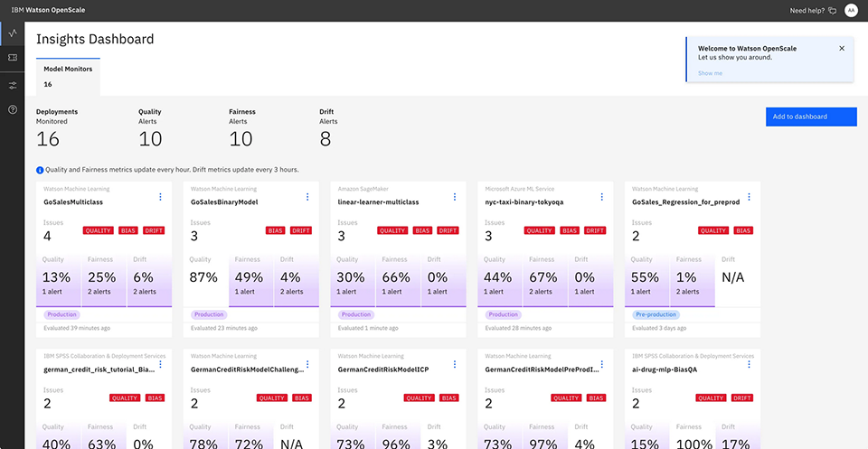Open overflow menu on ai-drug-mlp-BiasQA card
The image size is (868, 449).
click(x=749, y=364)
